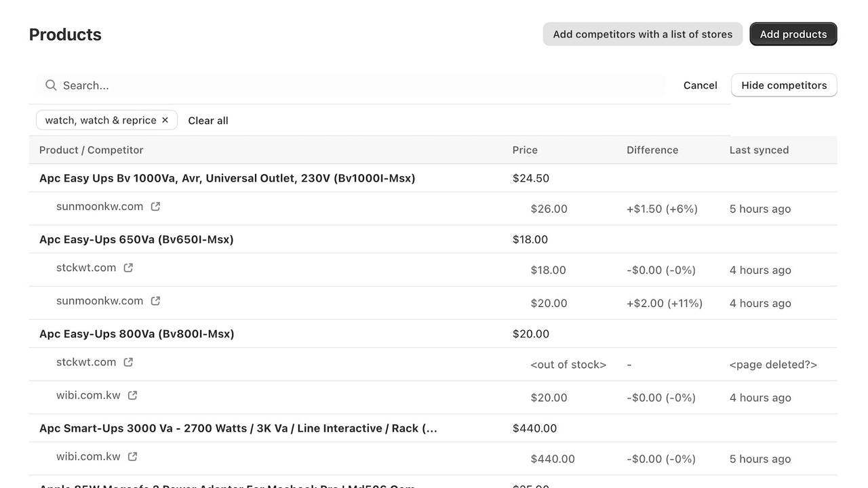The image size is (868, 488).
Task: Click the Products page heading
Action: (65, 35)
